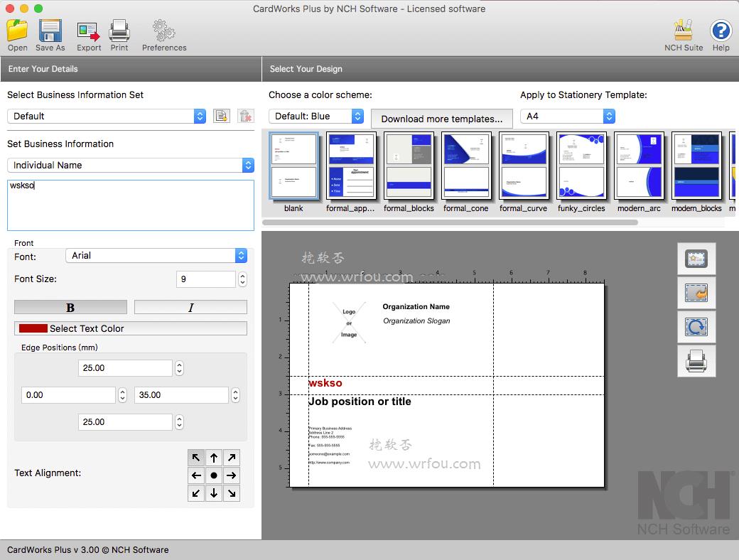Image resolution: width=739 pixels, height=560 pixels.
Task: Click the Font Size stepper arrows
Action: tap(242, 279)
